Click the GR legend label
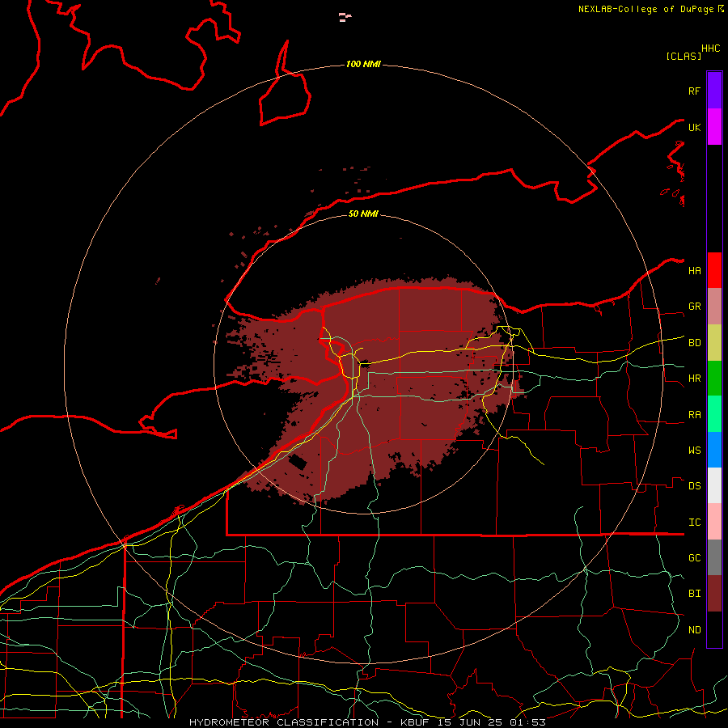 tap(694, 307)
